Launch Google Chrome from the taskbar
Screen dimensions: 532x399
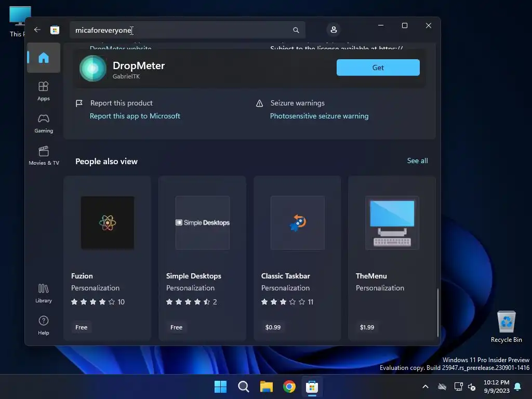coord(289,387)
